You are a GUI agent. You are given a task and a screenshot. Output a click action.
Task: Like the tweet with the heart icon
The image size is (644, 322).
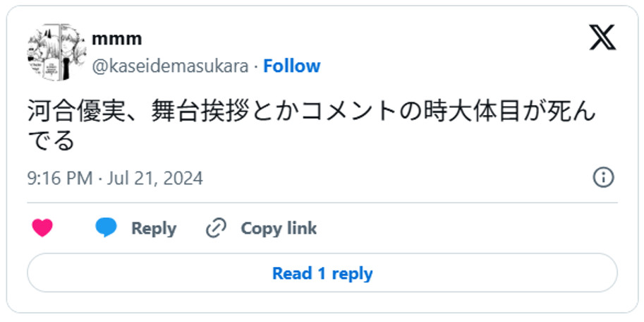(42, 228)
